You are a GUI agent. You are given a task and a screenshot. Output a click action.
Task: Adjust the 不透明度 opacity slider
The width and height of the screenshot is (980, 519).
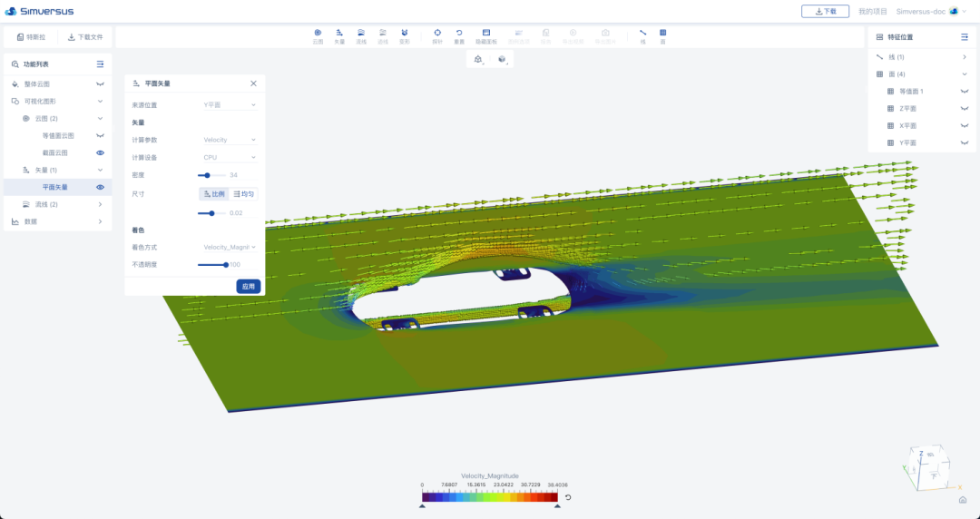225,265
